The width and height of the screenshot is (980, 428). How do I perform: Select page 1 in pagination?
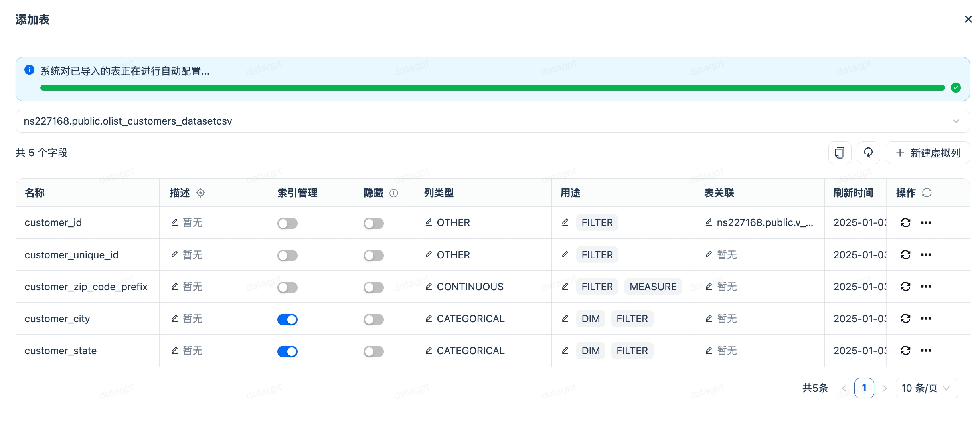(x=864, y=388)
